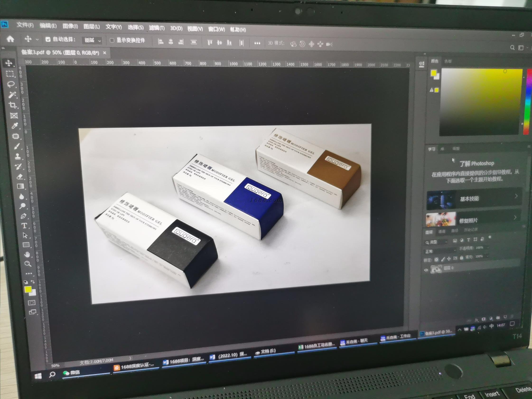Select the Gradient tool
Viewport: 532px width, 399px height.
(x=21, y=186)
